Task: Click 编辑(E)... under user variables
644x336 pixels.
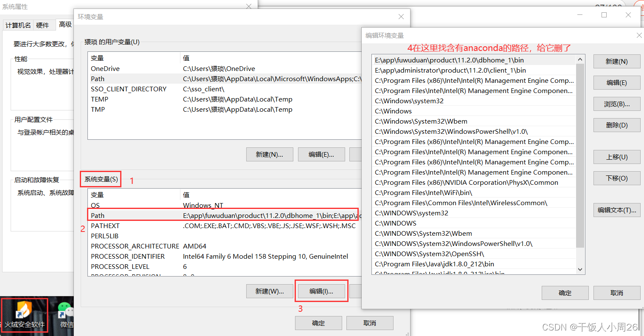Action: point(321,155)
